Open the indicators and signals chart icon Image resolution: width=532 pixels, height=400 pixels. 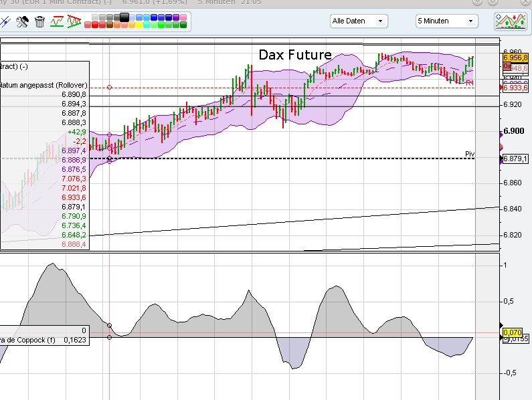[511, 21]
